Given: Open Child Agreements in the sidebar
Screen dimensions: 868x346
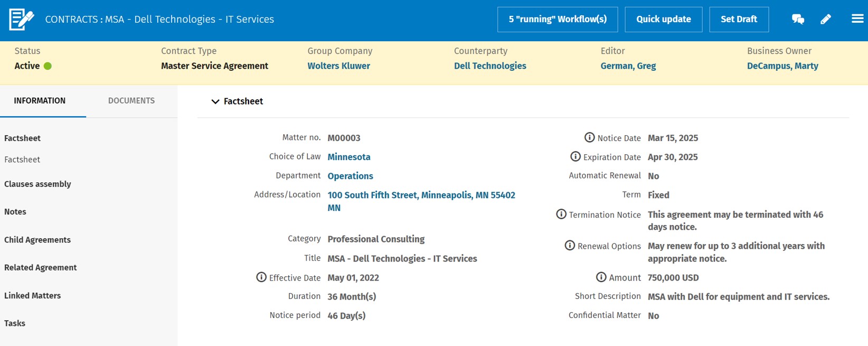Looking at the screenshot, I should 37,240.
